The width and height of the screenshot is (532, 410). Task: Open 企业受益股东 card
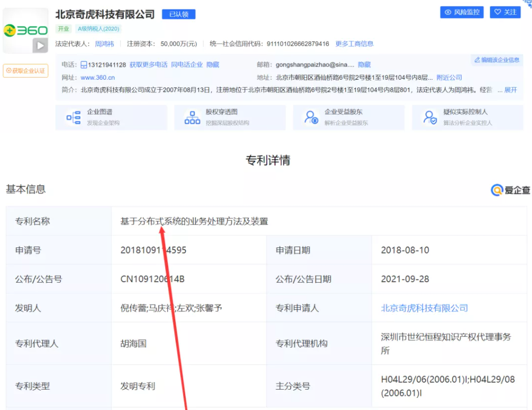349,117
